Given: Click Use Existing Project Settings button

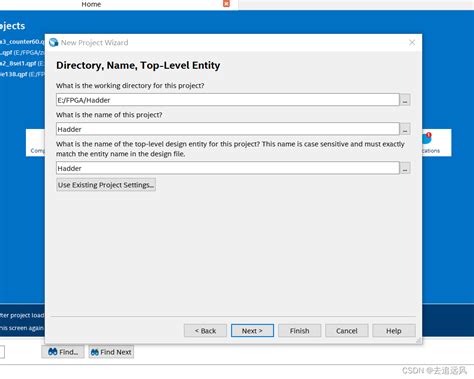Looking at the screenshot, I should click(x=106, y=185).
